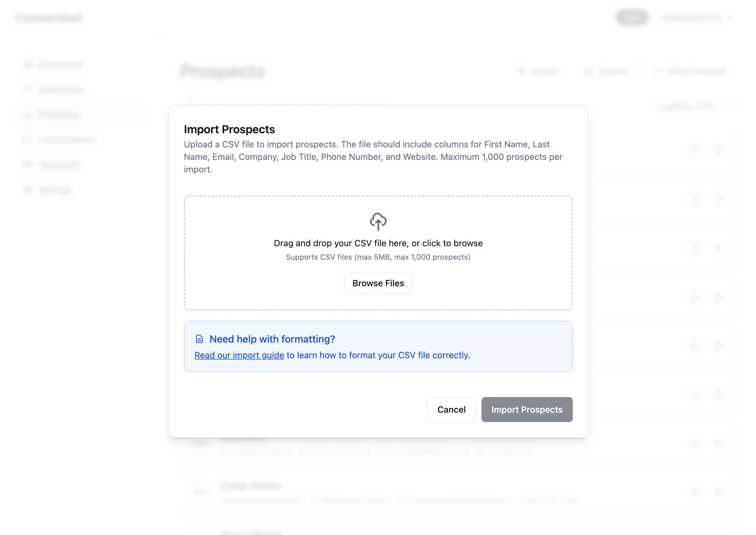Viewport: 756px width, 535px height.
Task: Click the topmost blurred blue edit icon
Action: click(x=695, y=150)
